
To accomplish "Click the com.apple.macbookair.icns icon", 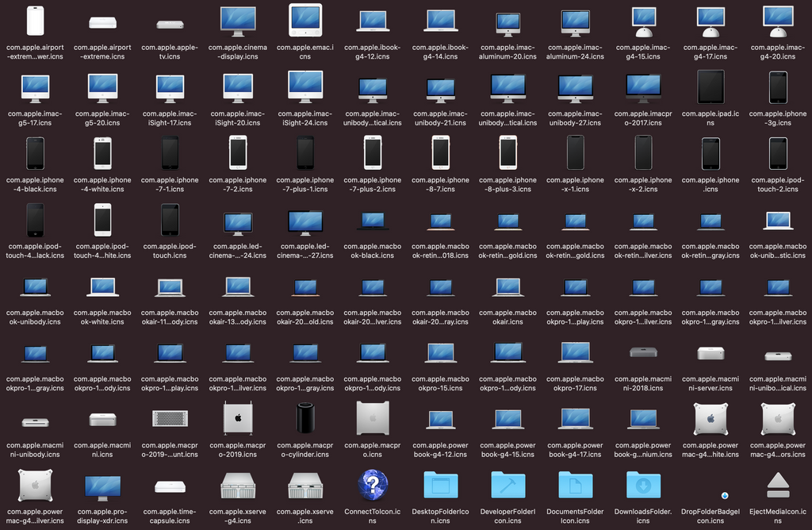I will click(508, 287).
